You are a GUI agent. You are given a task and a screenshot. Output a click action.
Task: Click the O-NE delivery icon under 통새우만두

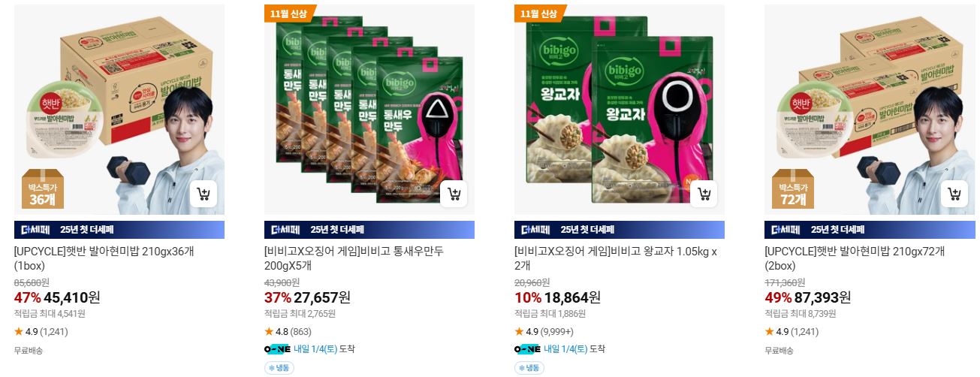277,349
